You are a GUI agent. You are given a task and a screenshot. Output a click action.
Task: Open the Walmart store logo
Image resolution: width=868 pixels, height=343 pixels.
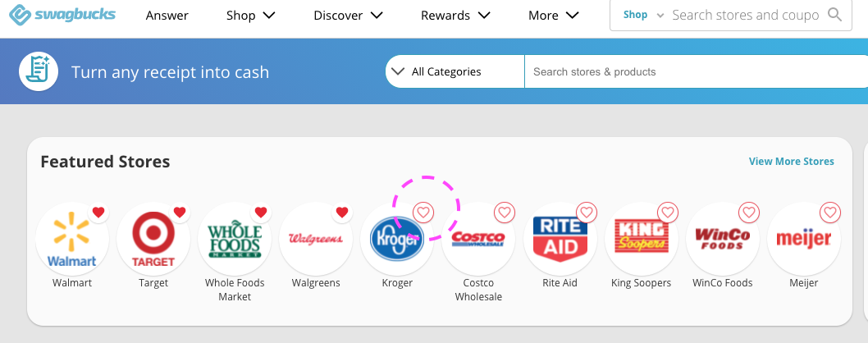click(x=72, y=239)
